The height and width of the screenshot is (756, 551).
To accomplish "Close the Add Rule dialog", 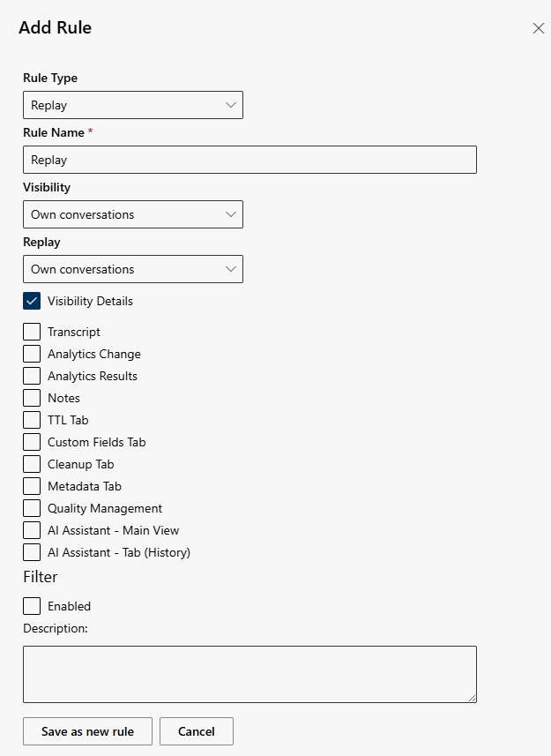I will [x=539, y=28].
